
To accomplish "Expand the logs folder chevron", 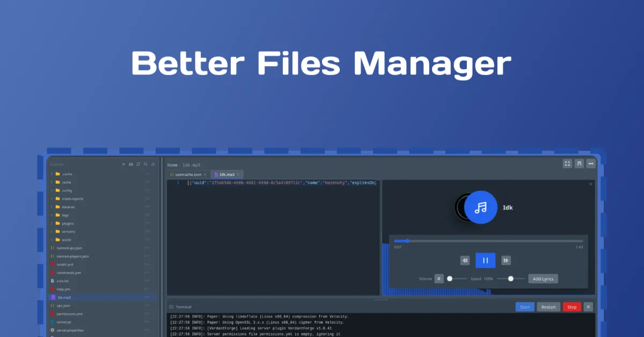I will pos(52,215).
